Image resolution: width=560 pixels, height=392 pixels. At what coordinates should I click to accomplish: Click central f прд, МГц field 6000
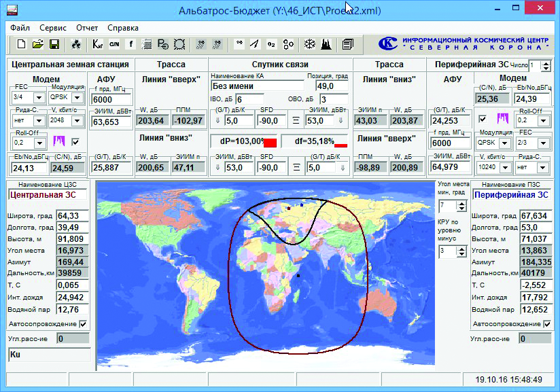(111, 99)
